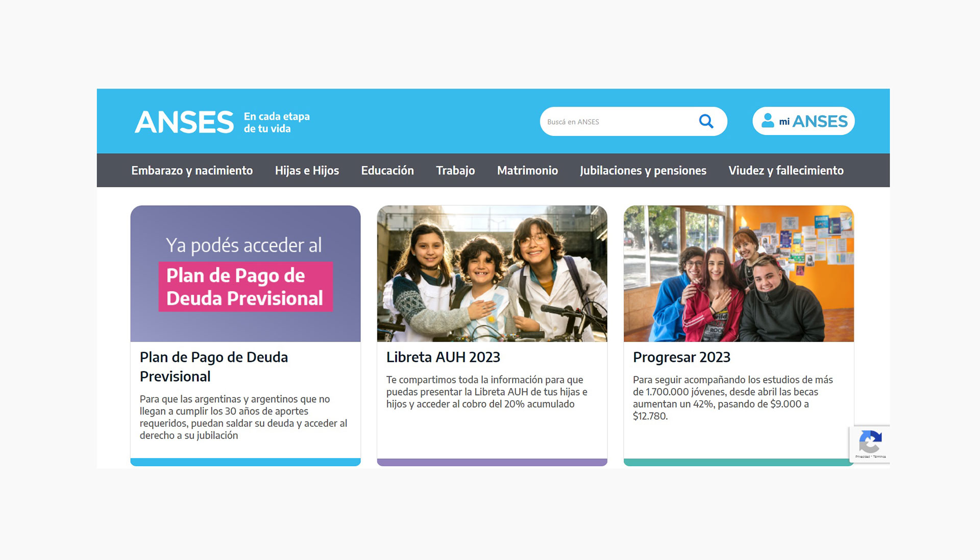Go to the Educación section
This screenshot has height=560, width=980.
click(x=387, y=171)
